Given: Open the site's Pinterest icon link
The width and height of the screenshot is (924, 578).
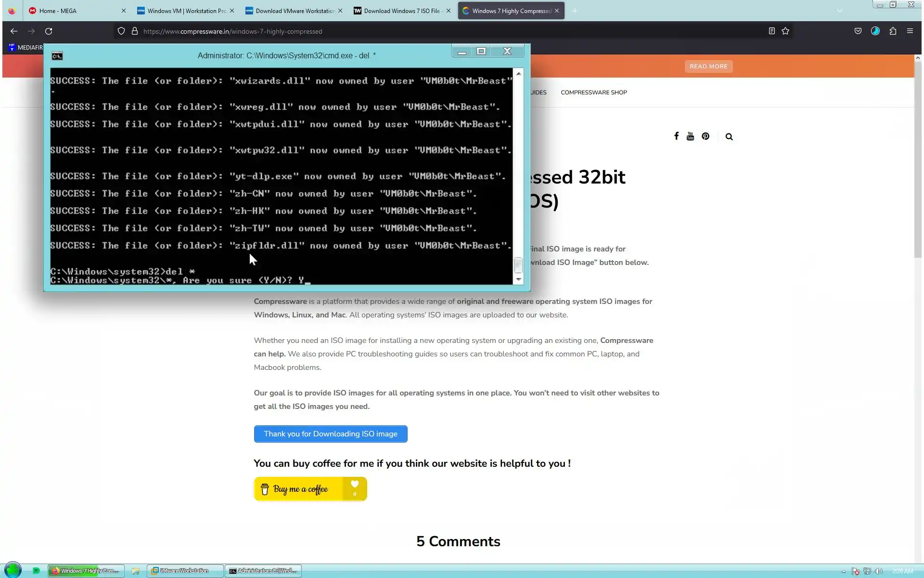Looking at the screenshot, I should pyautogui.click(x=705, y=136).
